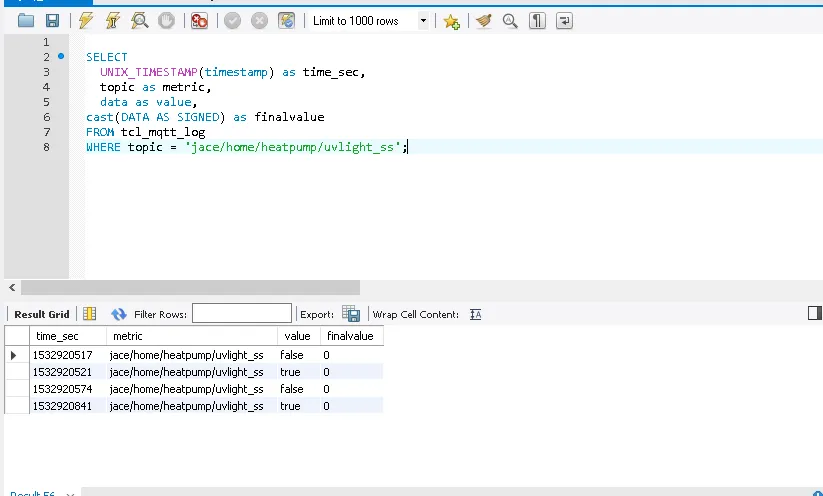
Task: Click UNIX_TIMESTAMP function in line 3
Action: 149,72
